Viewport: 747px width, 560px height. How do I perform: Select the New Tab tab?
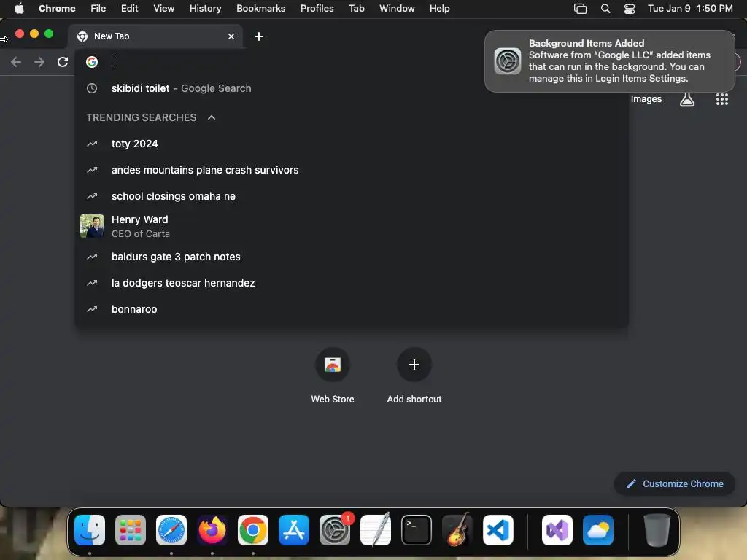click(156, 36)
